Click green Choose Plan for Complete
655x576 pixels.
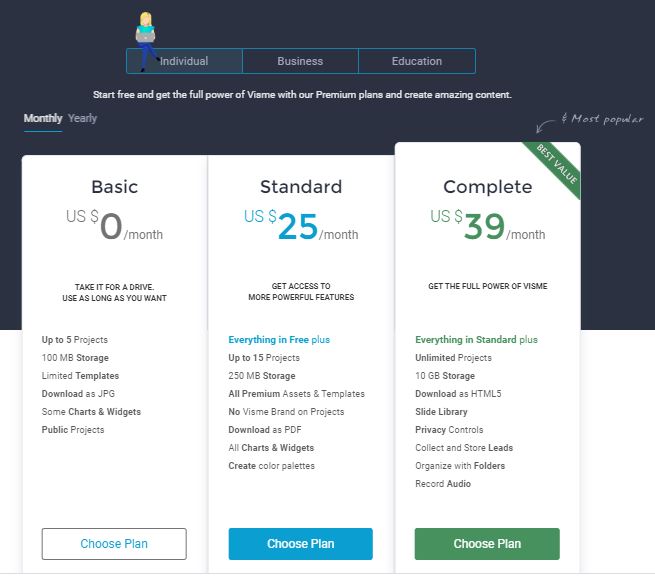[487, 543]
